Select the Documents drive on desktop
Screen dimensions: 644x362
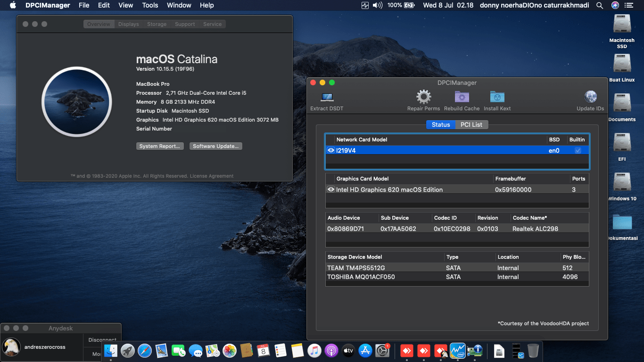tap(622, 104)
